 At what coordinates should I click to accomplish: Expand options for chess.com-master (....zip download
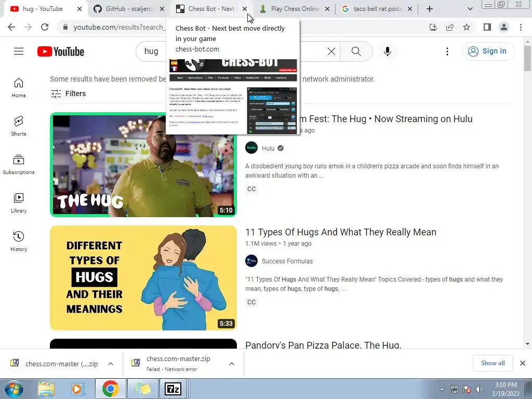pos(111,363)
